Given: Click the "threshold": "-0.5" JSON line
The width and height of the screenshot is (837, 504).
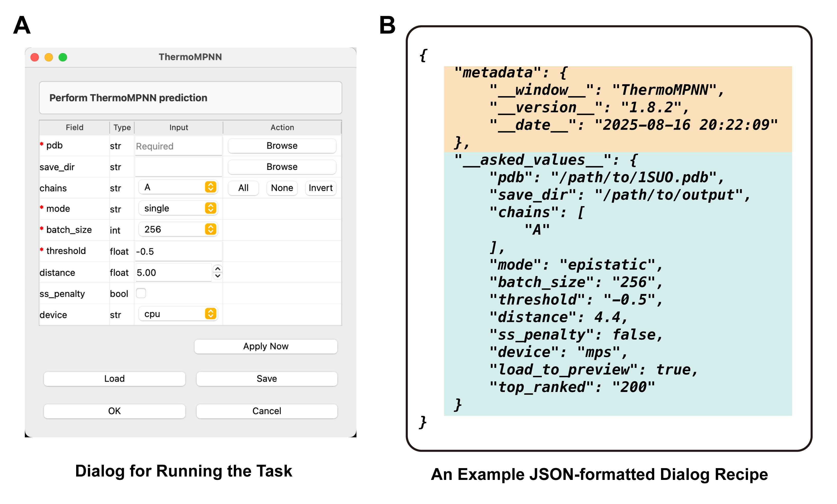Looking at the screenshot, I should (576, 300).
